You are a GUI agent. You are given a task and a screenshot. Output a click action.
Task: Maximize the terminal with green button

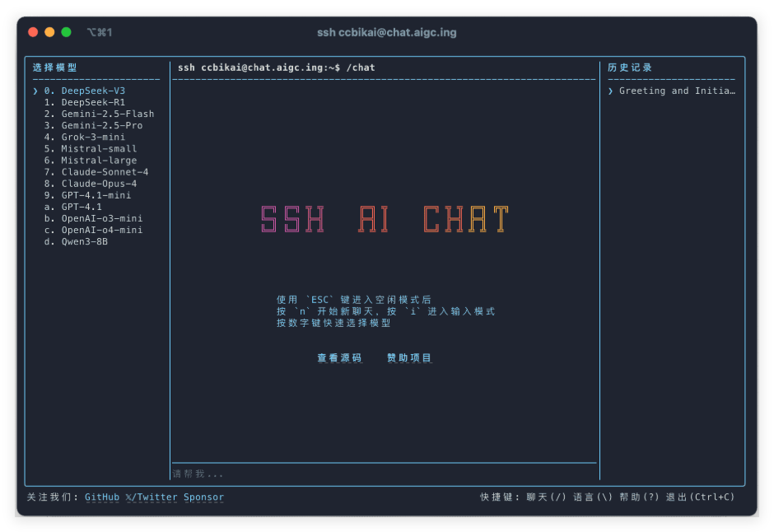click(x=66, y=32)
